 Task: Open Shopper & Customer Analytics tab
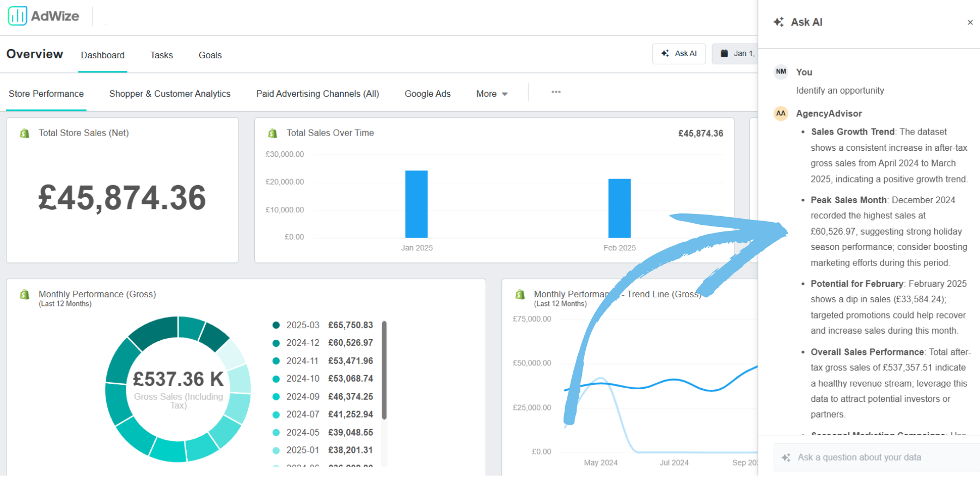[x=169, y=94]
